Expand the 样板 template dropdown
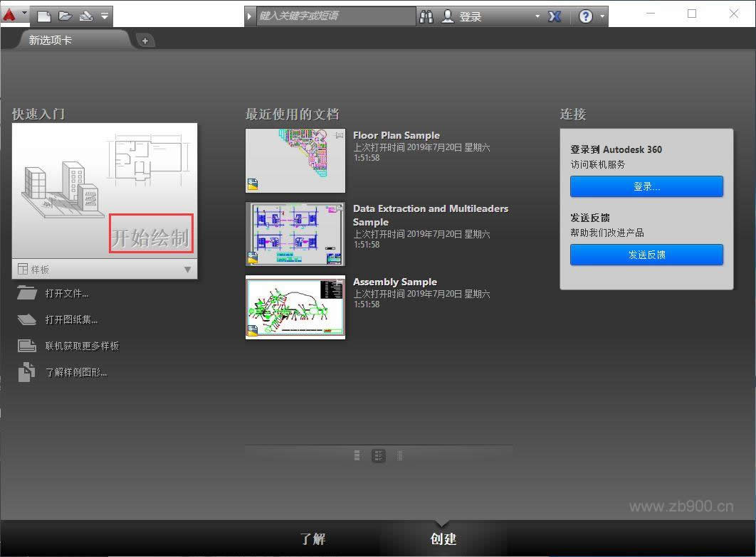756x557 pixels. [187, 270]
